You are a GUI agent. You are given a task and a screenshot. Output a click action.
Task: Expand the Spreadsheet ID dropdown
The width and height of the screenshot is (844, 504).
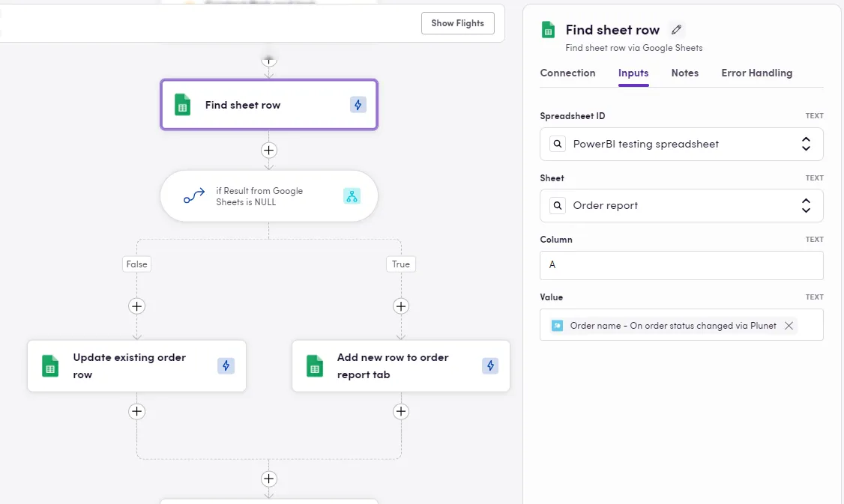(x=806, y=144)
